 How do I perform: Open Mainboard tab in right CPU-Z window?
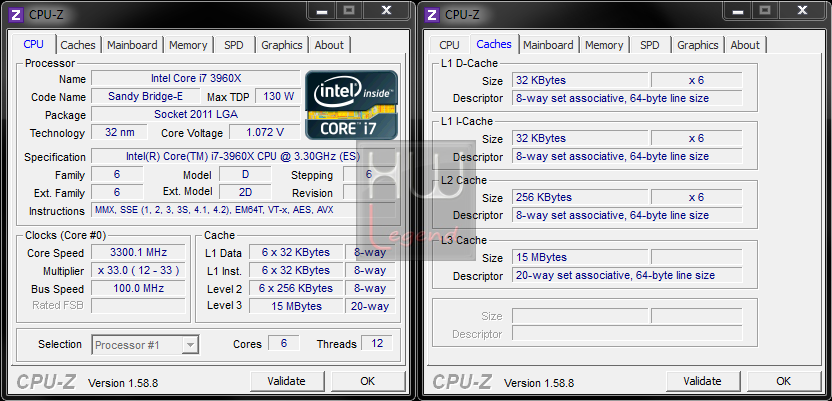point(548,45)
